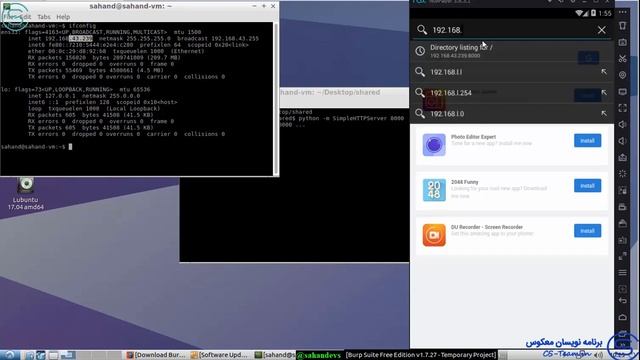The image size is (640, 360).
Task: Open the DU Recorder app icon
Action: (x=434, y=235)
